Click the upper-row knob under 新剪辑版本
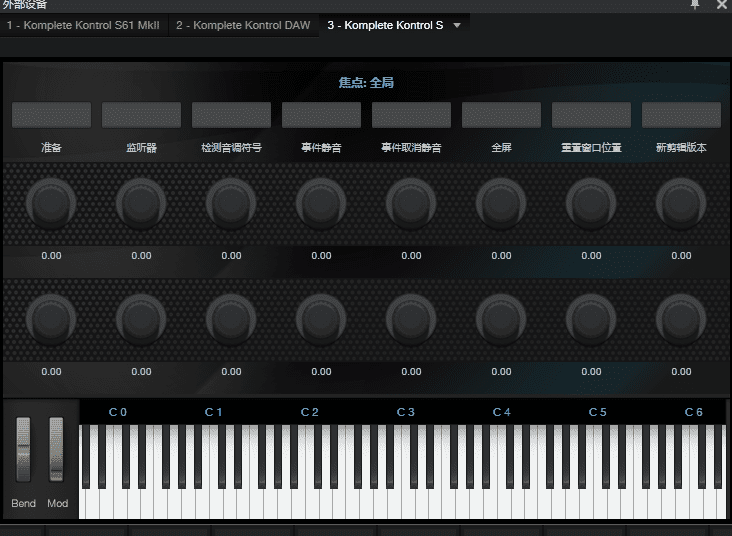 (682, 203)
